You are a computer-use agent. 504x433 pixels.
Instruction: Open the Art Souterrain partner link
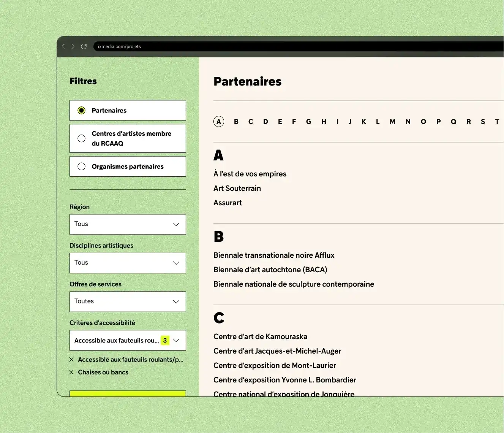click(237, 188)
